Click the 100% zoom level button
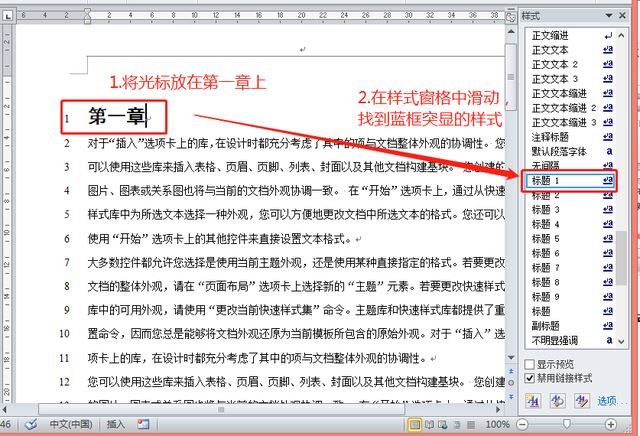 click(x=497, y=425)
